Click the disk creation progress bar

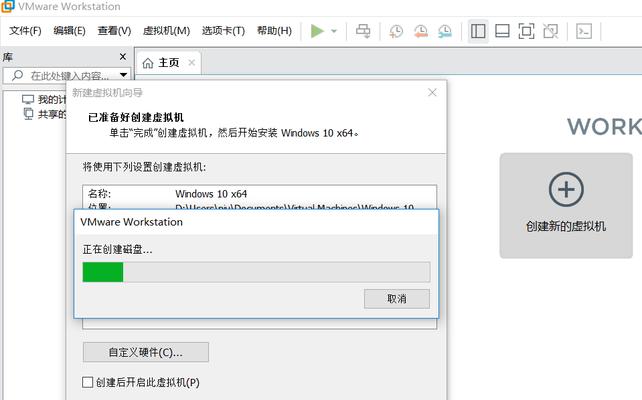click(256, 272)
